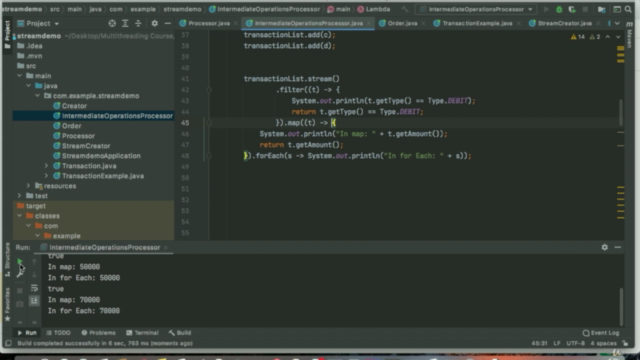
Task: Click Lambda breadcrumb in navigation bar
Action: point(374,9)
